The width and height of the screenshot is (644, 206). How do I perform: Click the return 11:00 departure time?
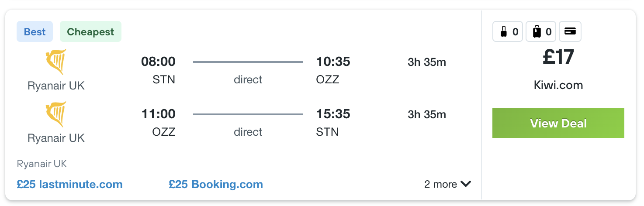point(158,114)
